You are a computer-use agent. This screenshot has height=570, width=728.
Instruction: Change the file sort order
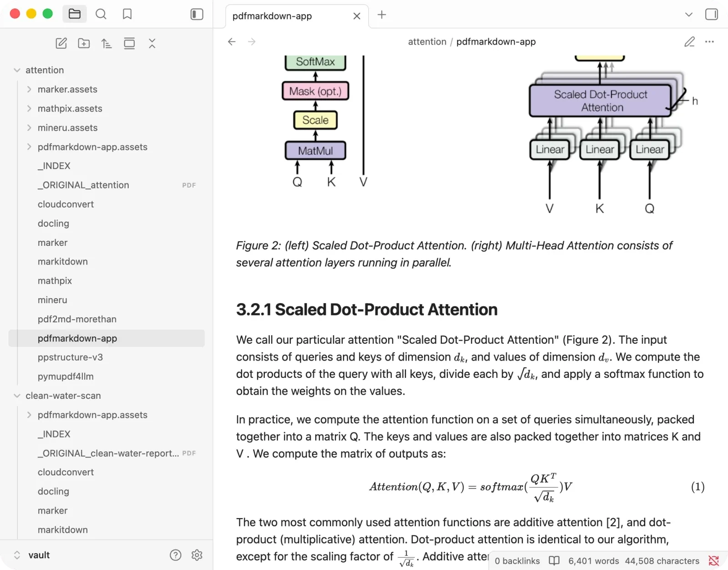coord(106,43)
